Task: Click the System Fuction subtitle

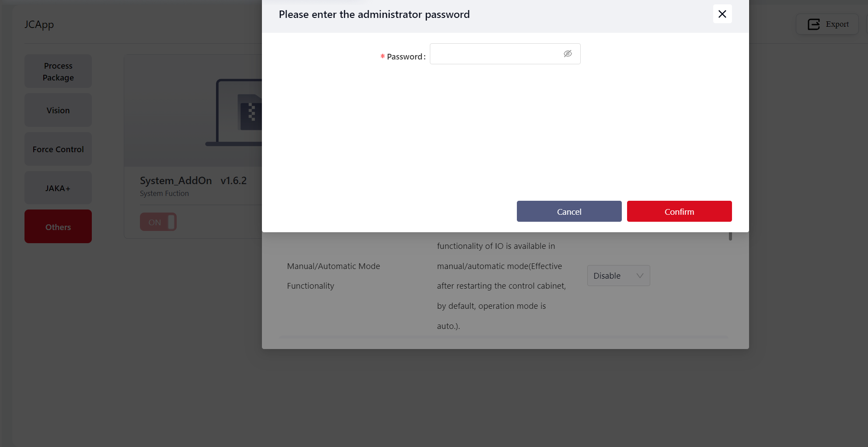Action: click(x=164, y=194)
